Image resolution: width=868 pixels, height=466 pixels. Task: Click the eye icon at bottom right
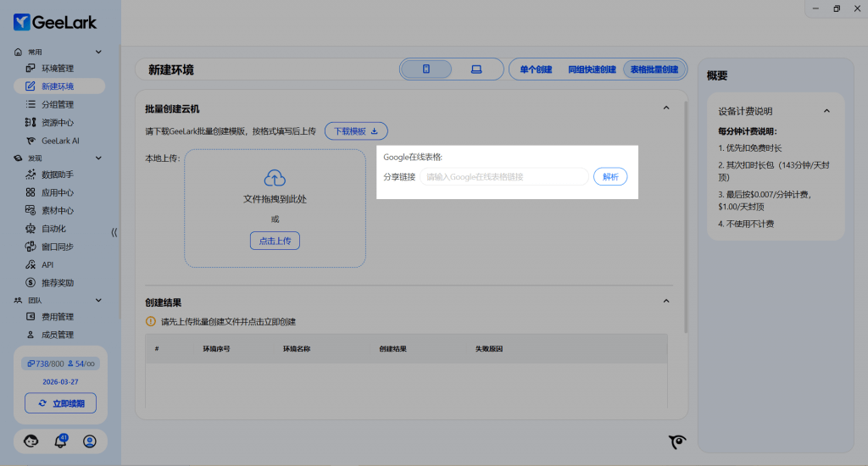click(676, 441)
